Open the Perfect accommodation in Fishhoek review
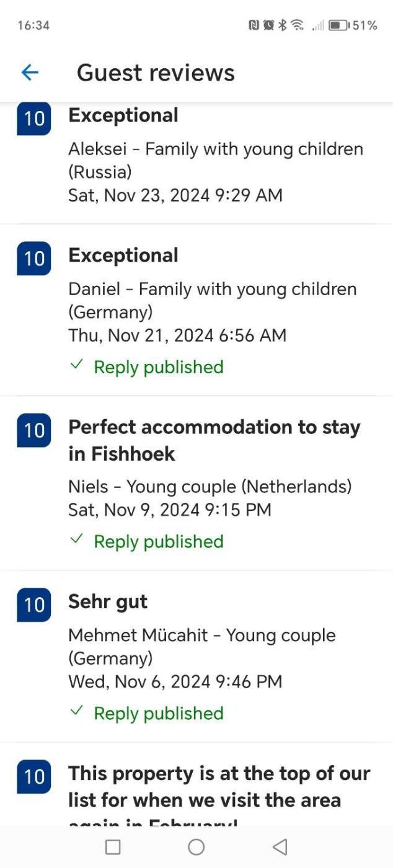Screen dimensions: 393x868 coord(214,440)
